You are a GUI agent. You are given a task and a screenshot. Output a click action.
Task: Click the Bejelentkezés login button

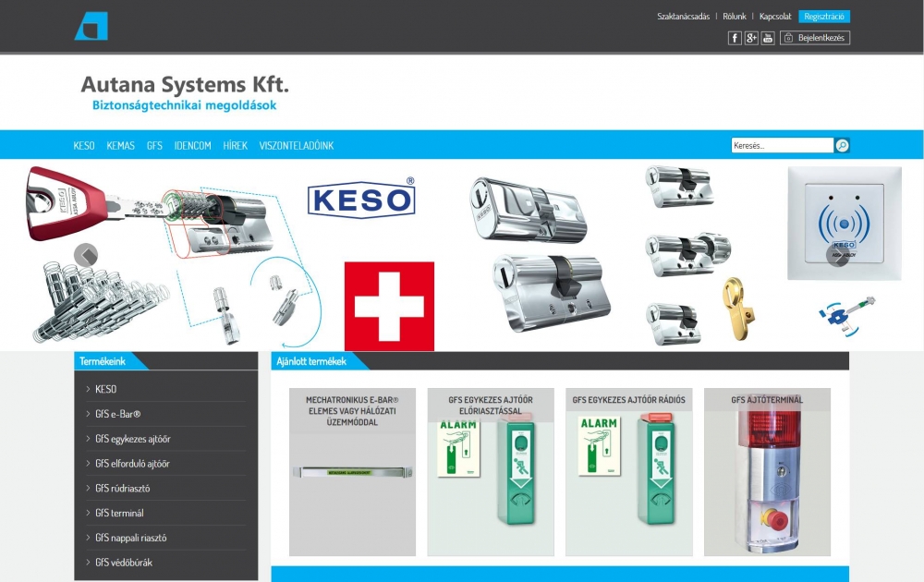click(x=815, y=38)
